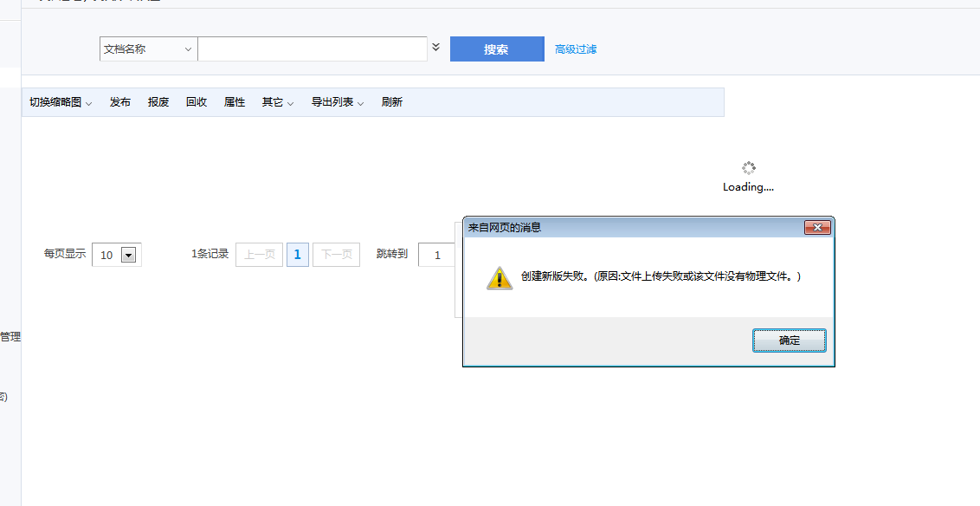Expand search options with double chevron icon
The image size is (980, 506).
click(435, 47)
